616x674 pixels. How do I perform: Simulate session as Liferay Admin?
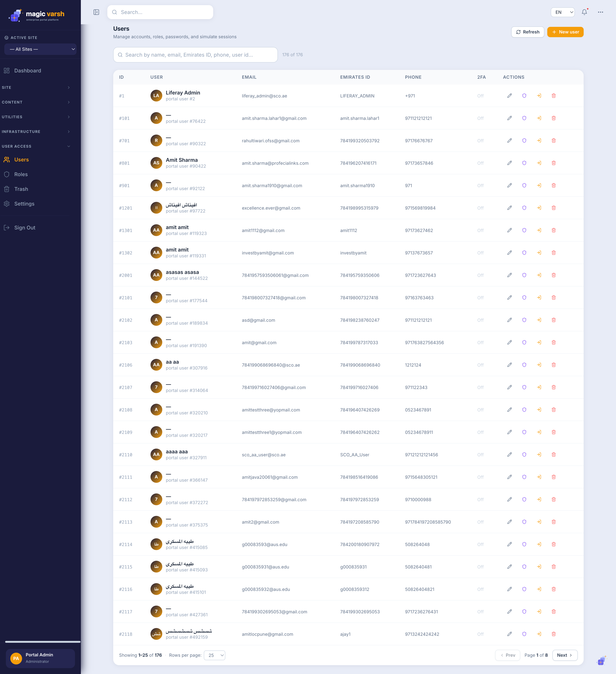539,96
